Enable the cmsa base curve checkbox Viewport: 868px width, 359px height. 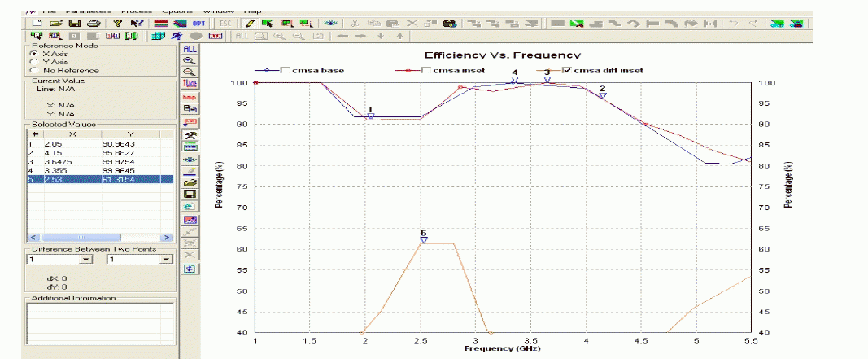coord(284,71)
